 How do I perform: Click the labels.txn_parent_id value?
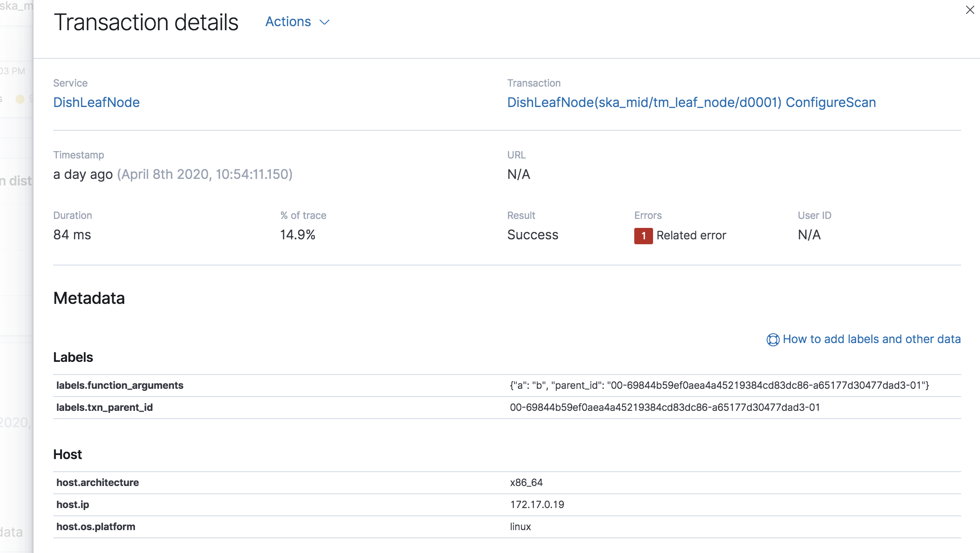tap(665, 407)
